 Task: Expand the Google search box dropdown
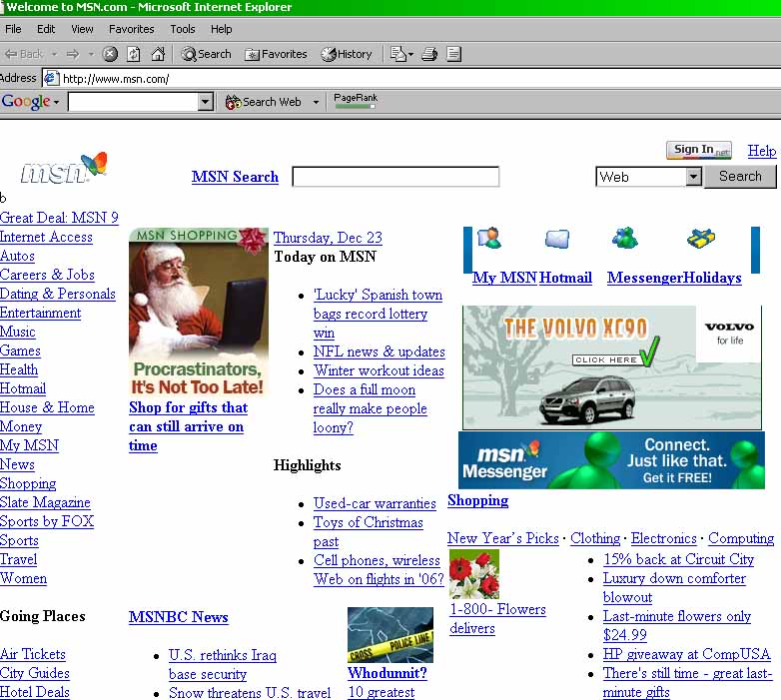click(205, 102)
